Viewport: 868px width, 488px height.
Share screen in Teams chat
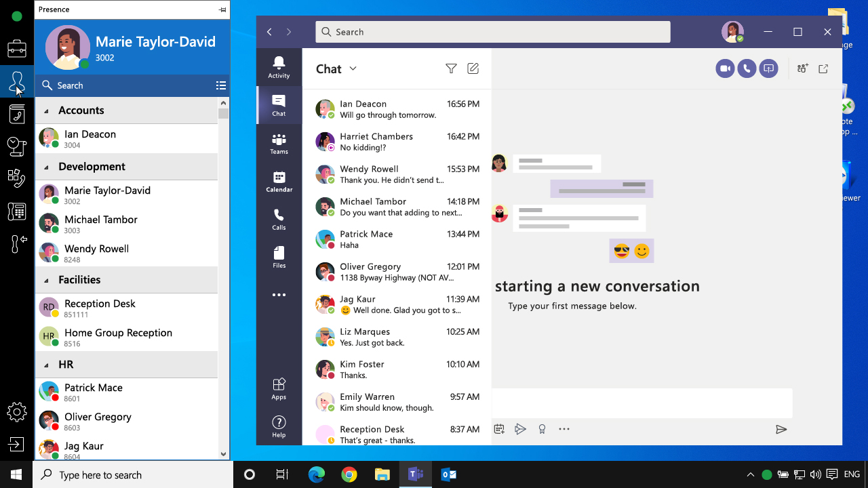768,68
